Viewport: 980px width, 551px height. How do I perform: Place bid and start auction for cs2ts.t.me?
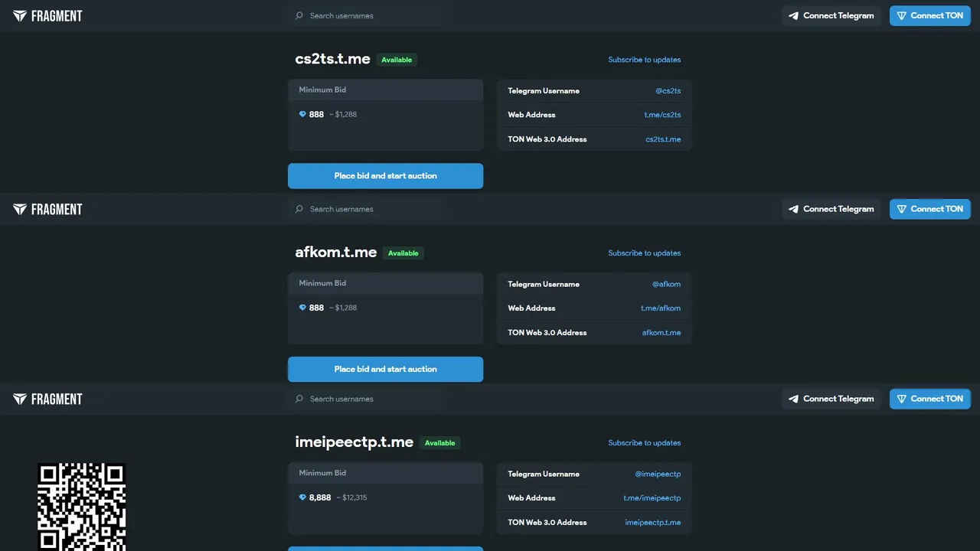[x=385, y=176]
